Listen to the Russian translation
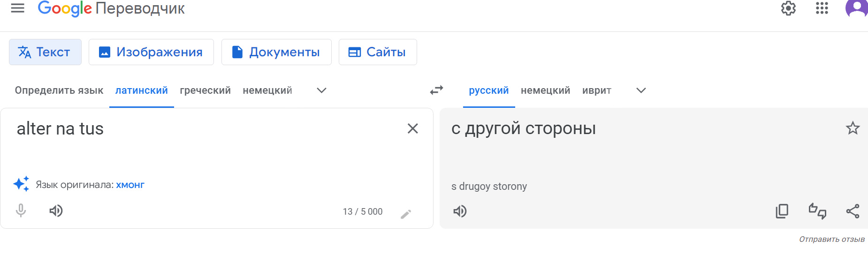This screenshot has height=270, width=868. [x=460, y=211]
